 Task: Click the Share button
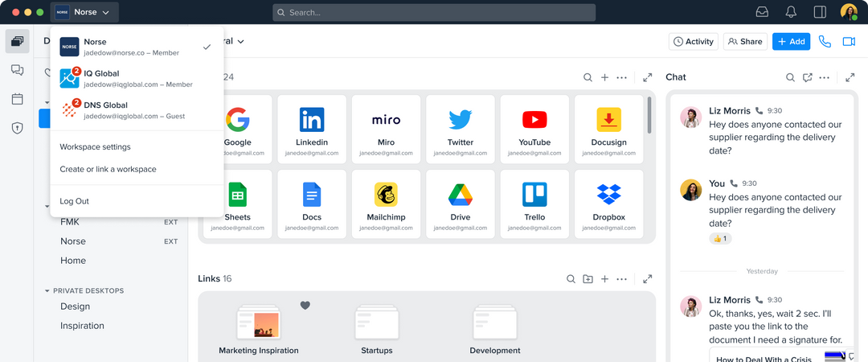click(745, 42)
